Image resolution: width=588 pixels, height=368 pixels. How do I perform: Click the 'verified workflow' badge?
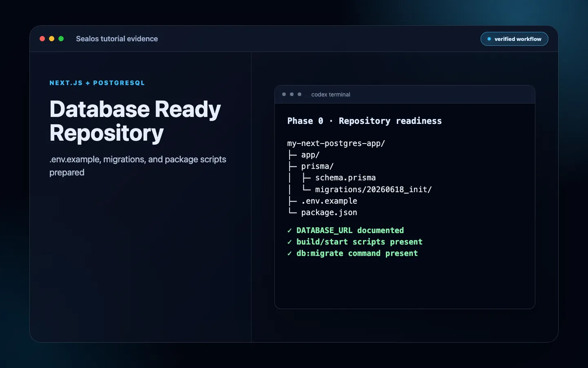pos(514,39)
